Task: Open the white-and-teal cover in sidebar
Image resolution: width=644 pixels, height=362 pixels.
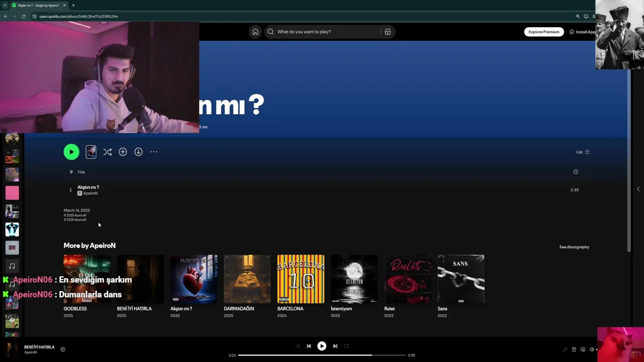Action: click(x=12, y=229)
